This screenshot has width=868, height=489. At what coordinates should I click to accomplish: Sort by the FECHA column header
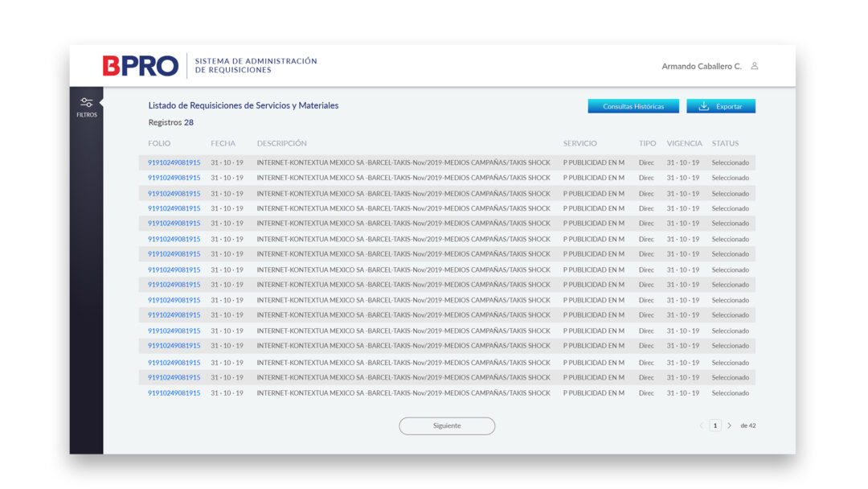tap(223, 143)
